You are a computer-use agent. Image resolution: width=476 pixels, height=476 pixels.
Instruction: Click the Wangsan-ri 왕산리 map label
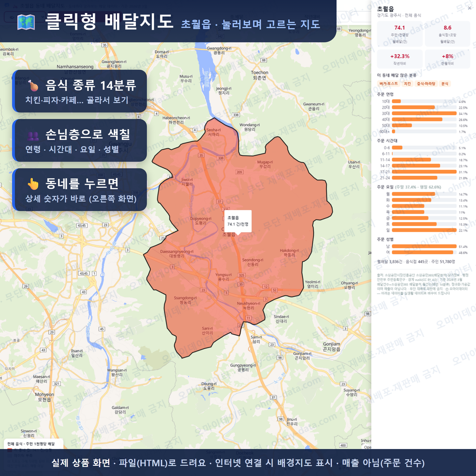coord(117,372)
